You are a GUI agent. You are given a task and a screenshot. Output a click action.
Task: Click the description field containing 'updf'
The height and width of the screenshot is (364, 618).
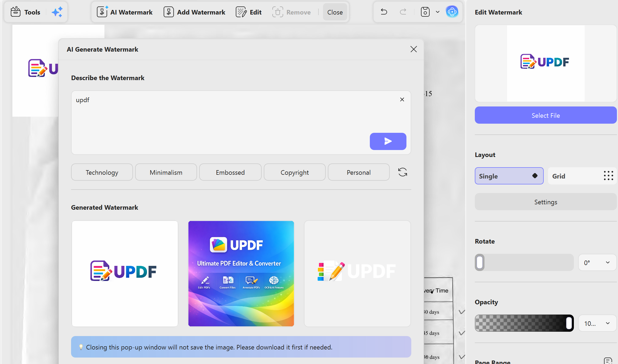pos(241,123)
